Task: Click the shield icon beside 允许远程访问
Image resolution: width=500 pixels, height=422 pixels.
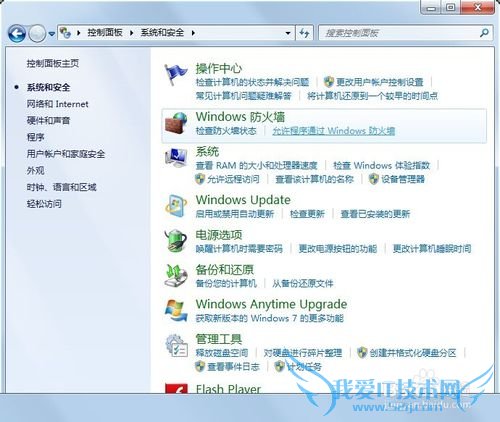Action: (200, 179)
